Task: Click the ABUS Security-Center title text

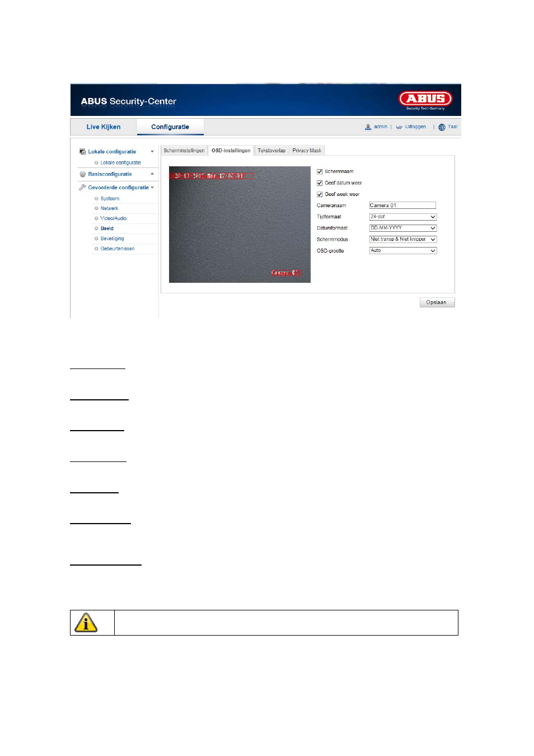Action: click(128, 101)
